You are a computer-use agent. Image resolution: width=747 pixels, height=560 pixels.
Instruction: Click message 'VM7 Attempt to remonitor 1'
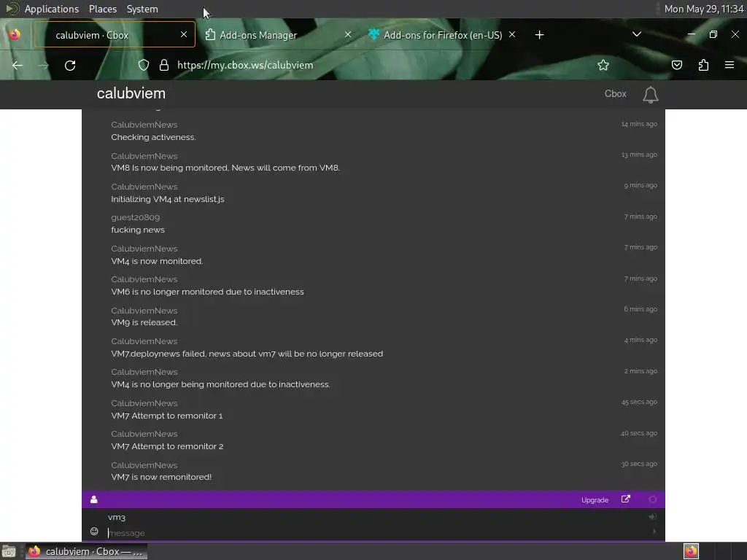[167, 416]
